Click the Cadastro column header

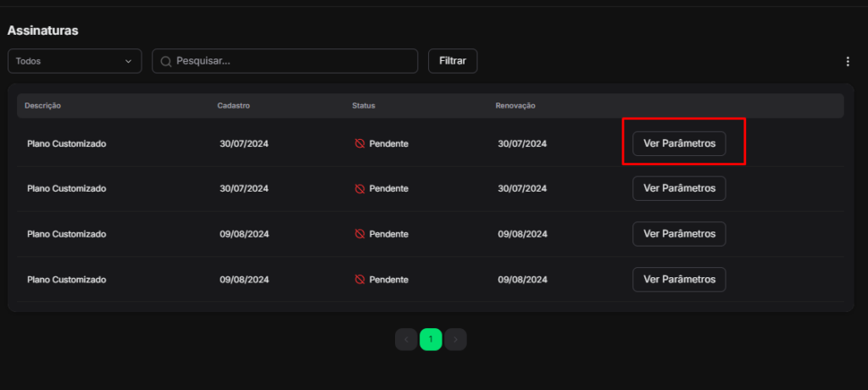233,106
